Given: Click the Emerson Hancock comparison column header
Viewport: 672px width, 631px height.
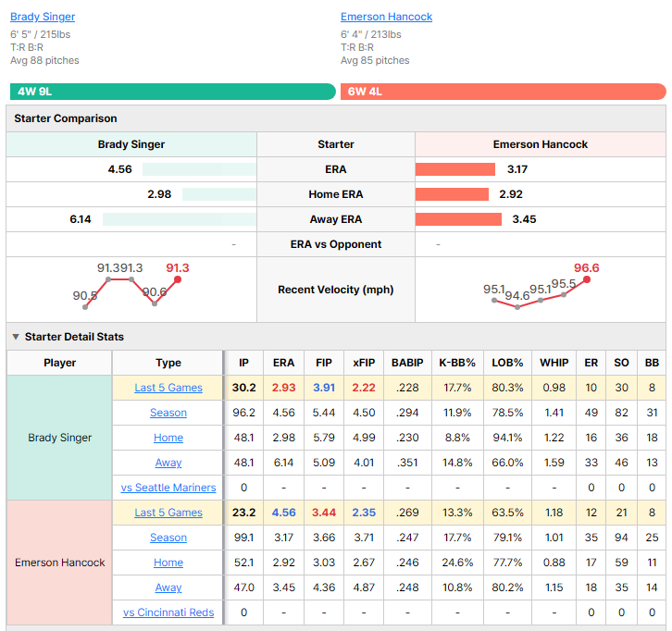Looking at the screenshot, I should [x=540, y=144].
